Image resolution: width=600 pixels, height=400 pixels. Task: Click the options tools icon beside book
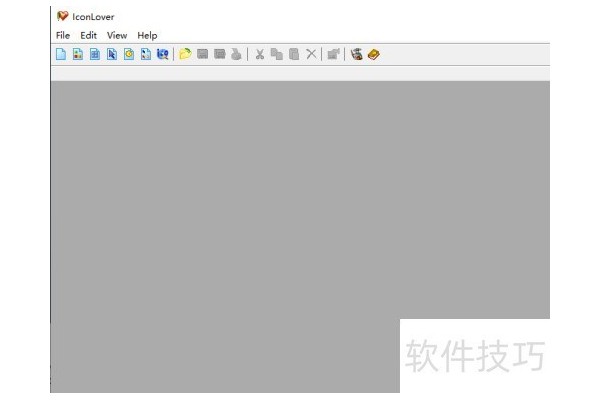(357, 54)
